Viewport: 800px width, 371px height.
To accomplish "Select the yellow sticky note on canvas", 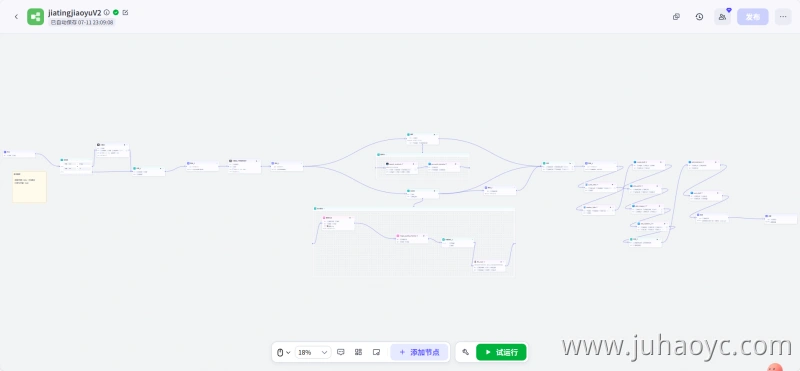I will (30, 187).
